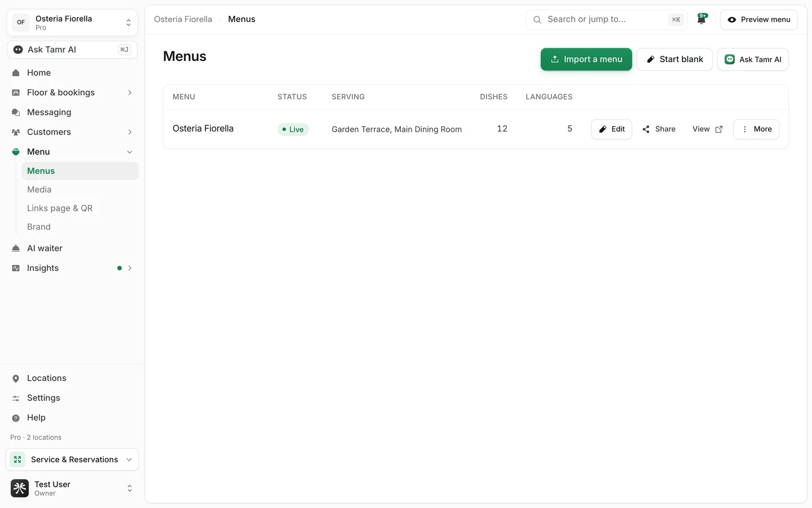Image resolution: width=812 pixels, height=508 pixels.
Task: Click the Preview menu button
Action: [x=759, y=20]
